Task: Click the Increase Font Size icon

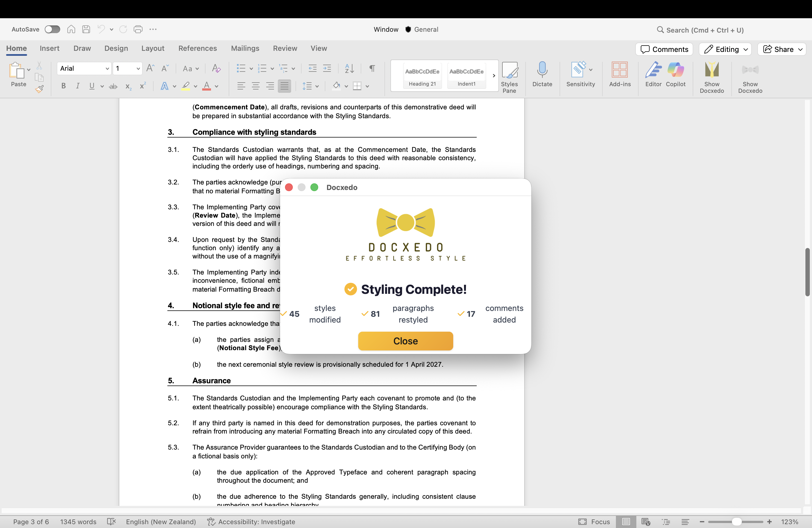Action: [150, 68]
